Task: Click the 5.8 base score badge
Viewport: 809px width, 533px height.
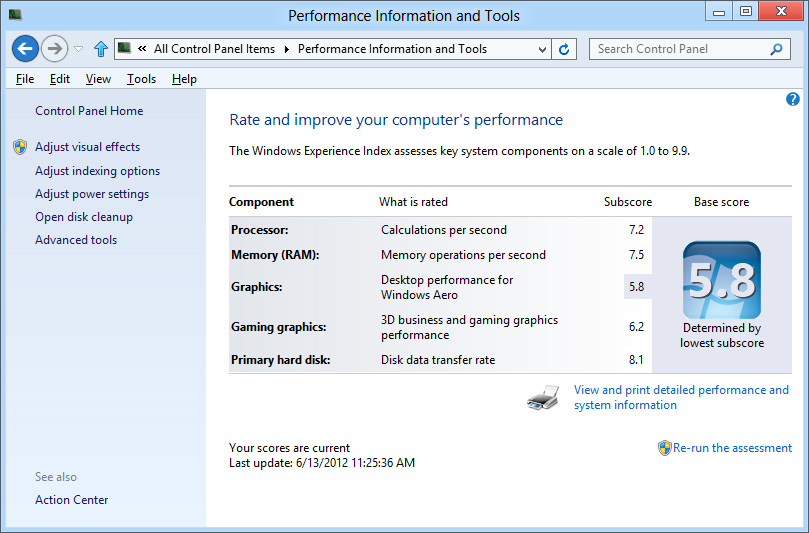Action: [721, 280]
